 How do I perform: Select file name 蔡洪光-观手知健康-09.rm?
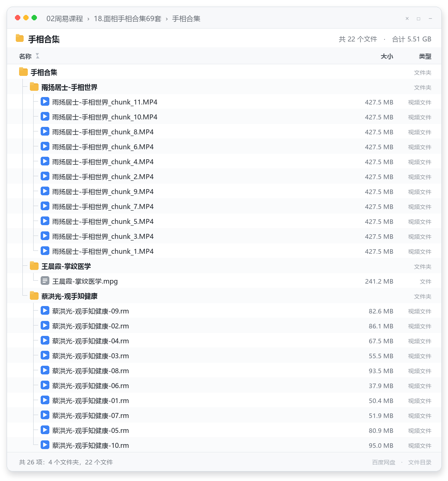90,311
